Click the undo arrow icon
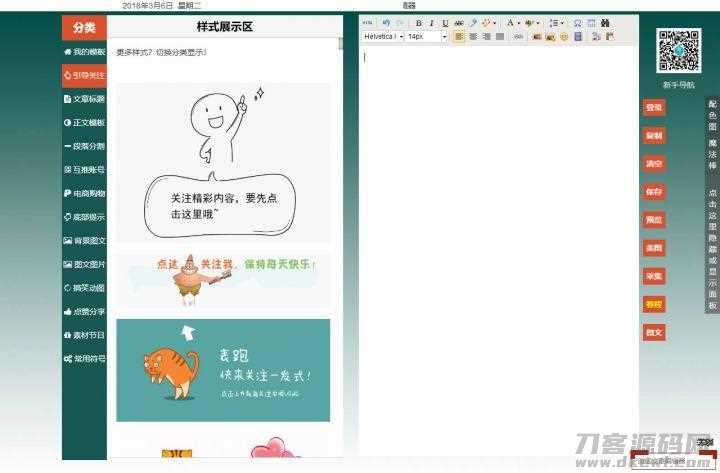 click(x=386, y=23)
